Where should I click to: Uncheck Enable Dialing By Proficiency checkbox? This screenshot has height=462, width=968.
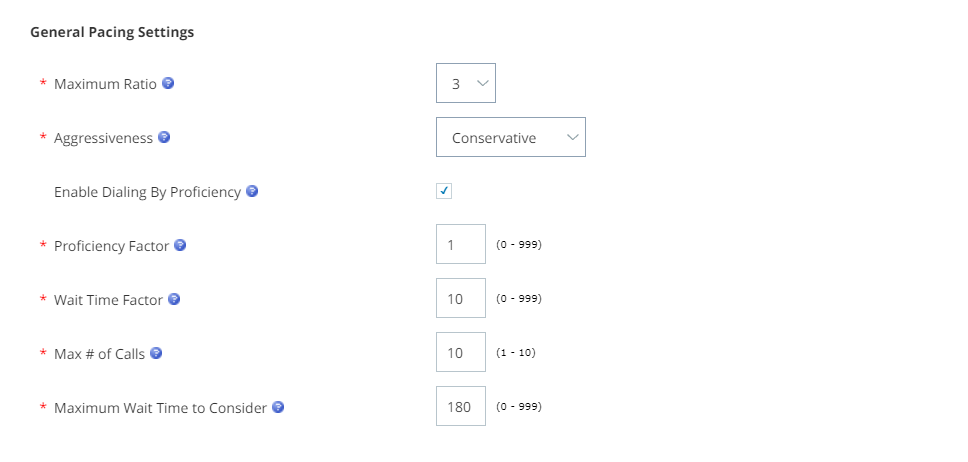click(444, 191)
